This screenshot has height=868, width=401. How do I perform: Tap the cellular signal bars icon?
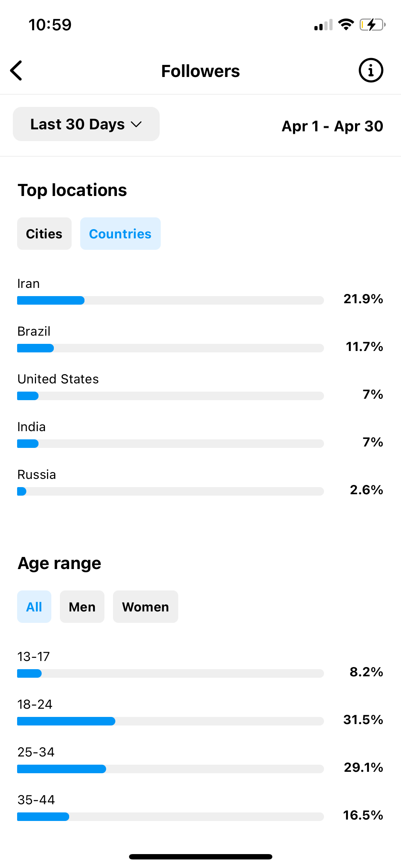click(323, 25)
